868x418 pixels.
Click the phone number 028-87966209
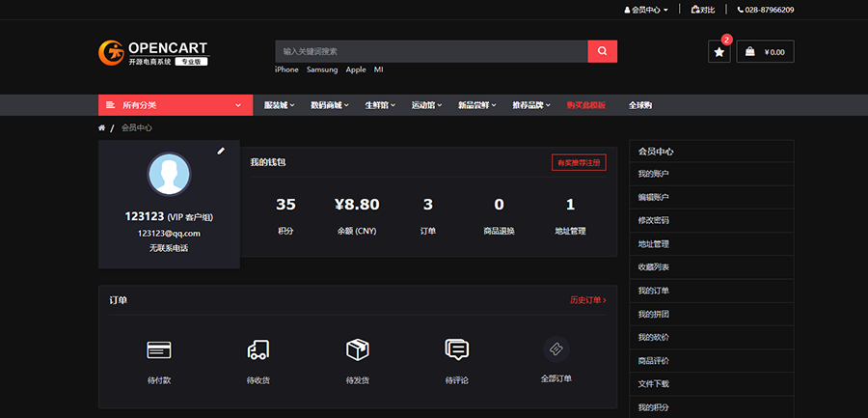tap(766, 10)
